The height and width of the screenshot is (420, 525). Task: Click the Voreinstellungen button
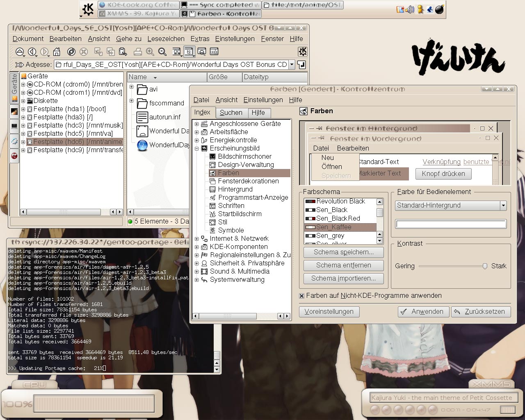coord(329,312)
